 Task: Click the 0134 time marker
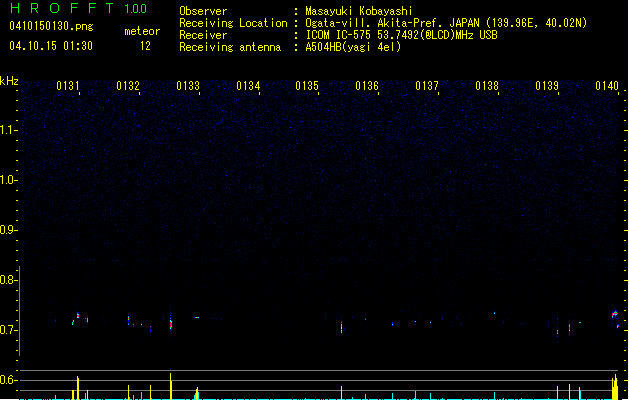248,86
